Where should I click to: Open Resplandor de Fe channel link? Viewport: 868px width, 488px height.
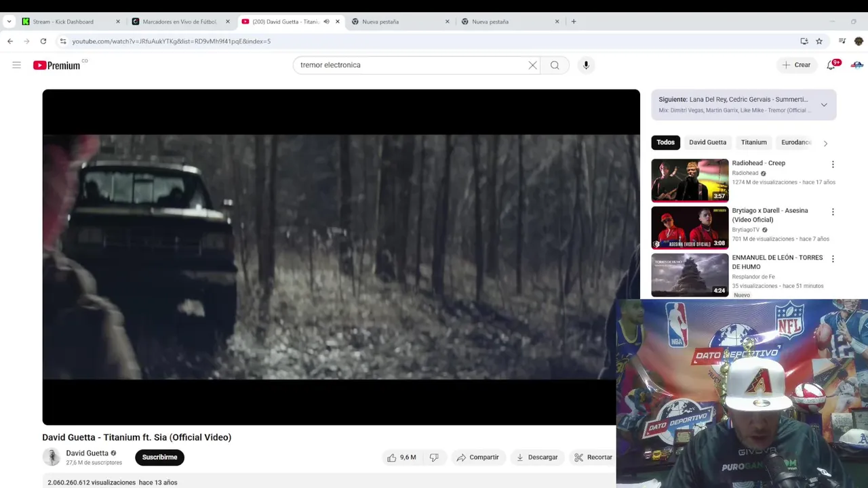point(753,277)
